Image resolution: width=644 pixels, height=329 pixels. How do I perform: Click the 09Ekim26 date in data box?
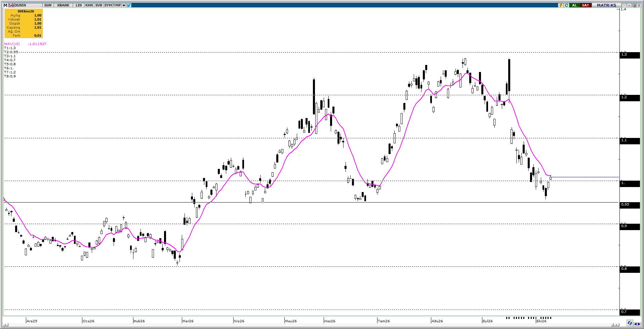[x=26, y=11]
